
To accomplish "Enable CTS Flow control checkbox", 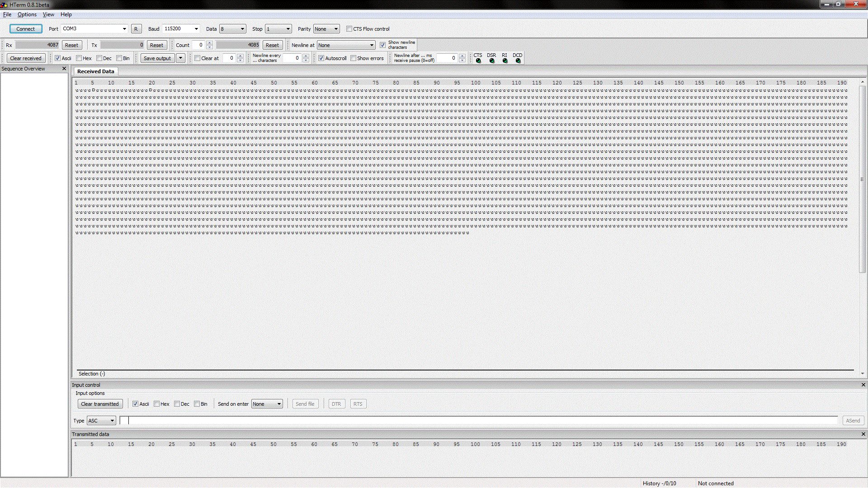I will click(x=349, y=29).
